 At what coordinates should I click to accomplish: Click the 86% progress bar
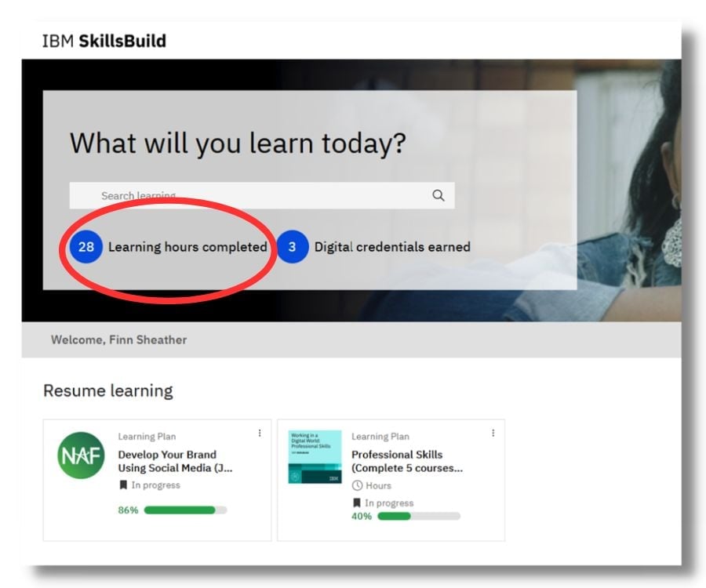coord(185,510)
